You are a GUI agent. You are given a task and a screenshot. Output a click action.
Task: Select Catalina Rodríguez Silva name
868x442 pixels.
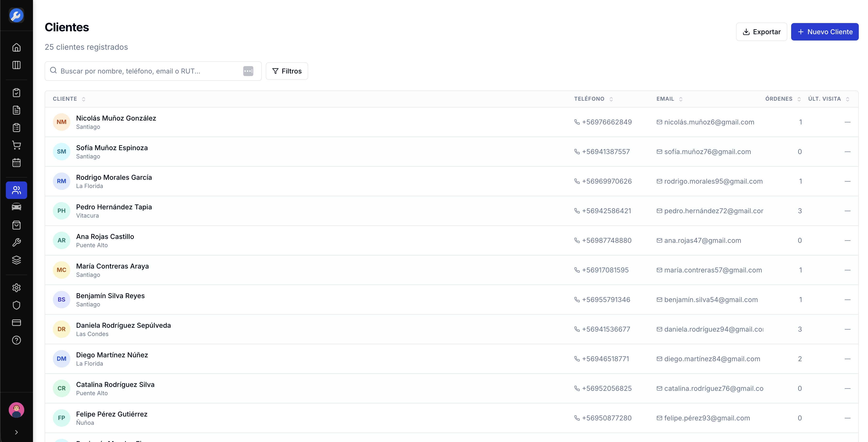coord(115,385)
